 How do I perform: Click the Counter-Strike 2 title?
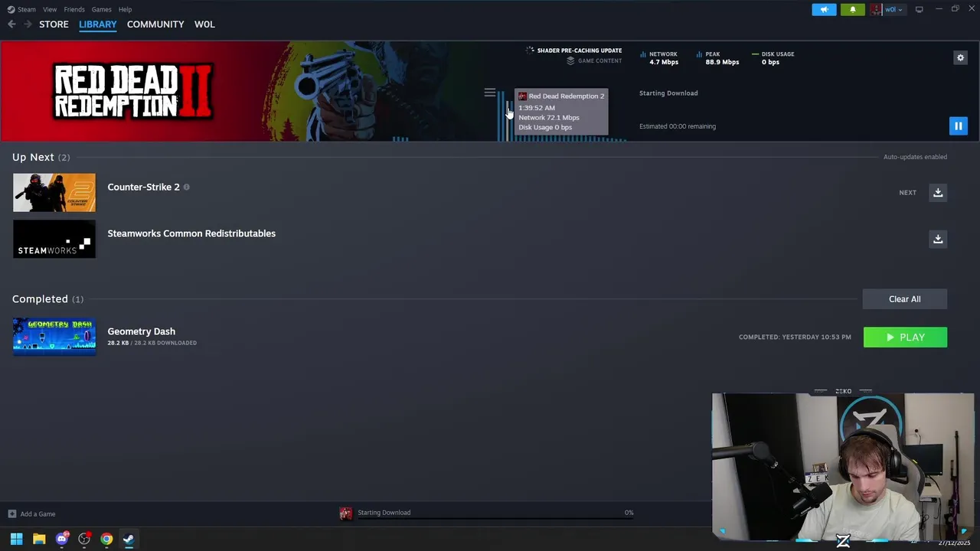(x=143, y=187)
